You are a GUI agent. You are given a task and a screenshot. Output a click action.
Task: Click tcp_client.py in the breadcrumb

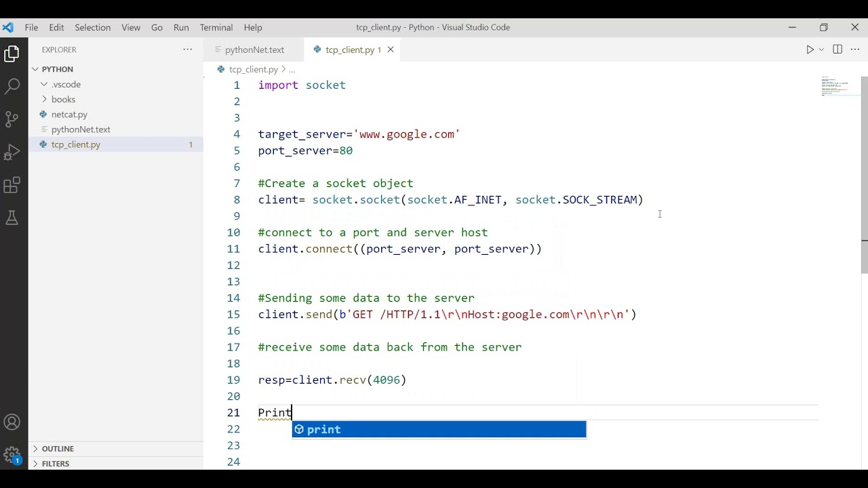point(254,69)
